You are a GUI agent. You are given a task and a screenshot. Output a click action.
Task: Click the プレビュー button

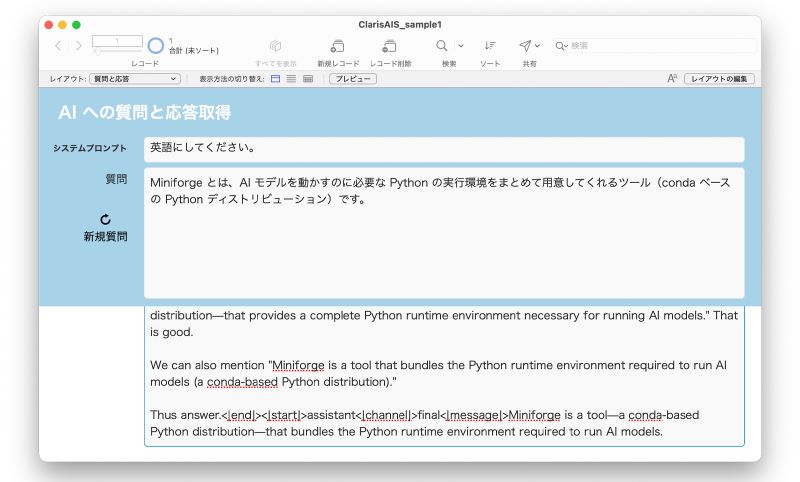(x=353, y=79)
